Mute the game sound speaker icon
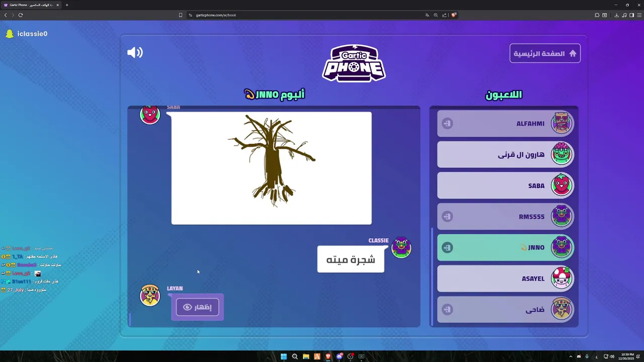 tap(135, 53)
